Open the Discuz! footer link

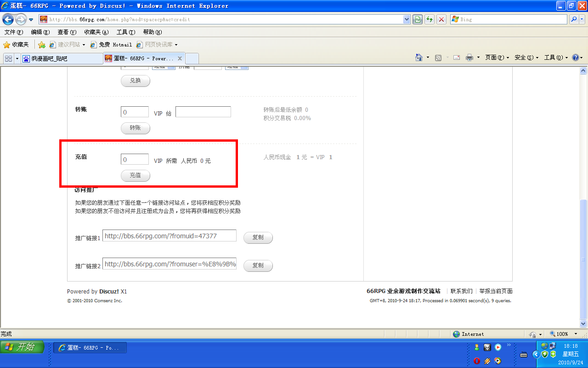(x=109, y=292)
